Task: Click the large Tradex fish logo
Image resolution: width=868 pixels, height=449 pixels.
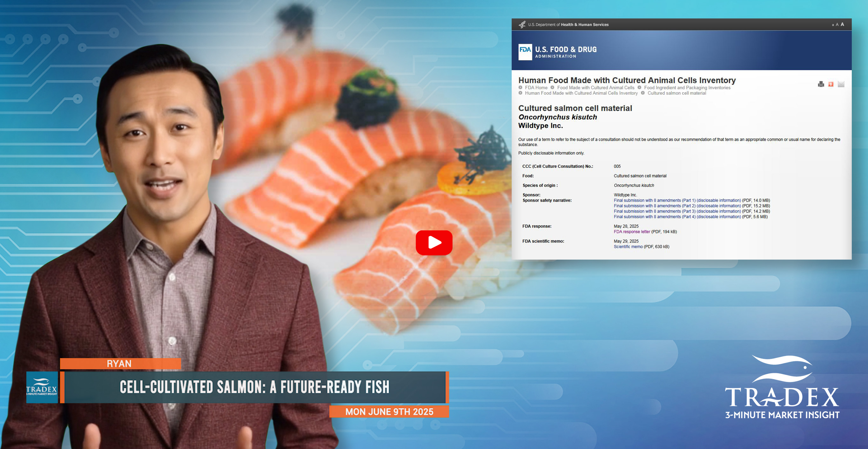Action: 782,387
